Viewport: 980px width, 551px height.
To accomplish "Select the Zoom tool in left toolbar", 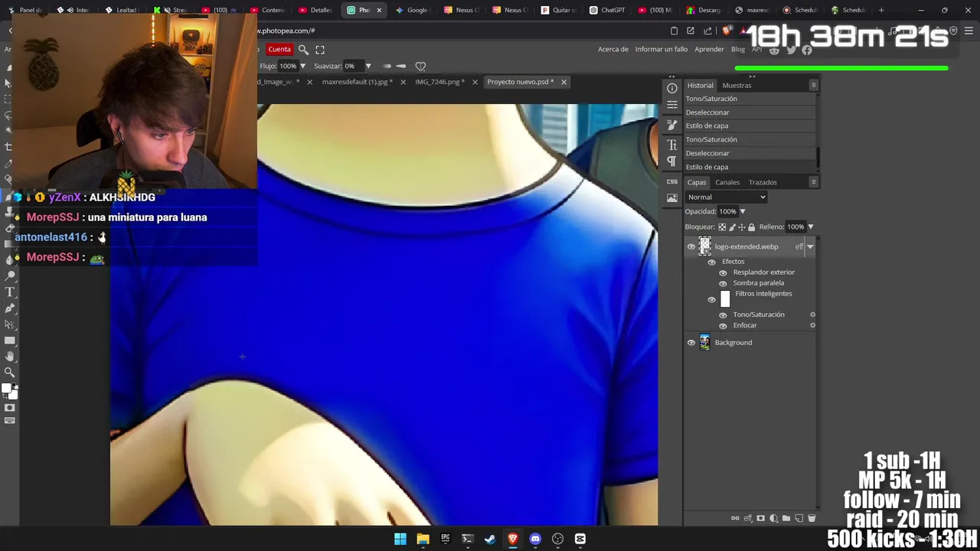I will click(10, 373).
